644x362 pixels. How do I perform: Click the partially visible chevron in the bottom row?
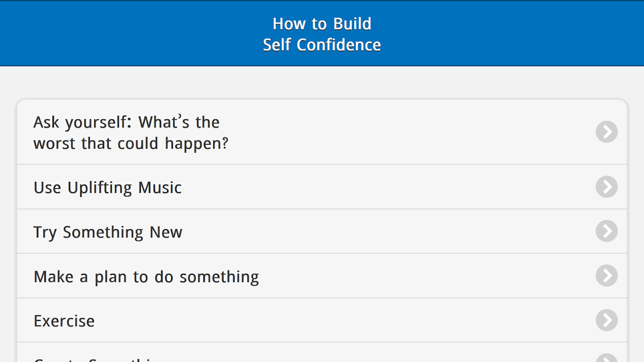(x=607, y=358)
